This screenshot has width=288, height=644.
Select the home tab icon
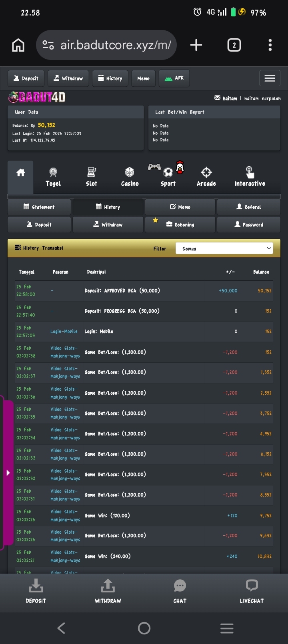(21, 173)
